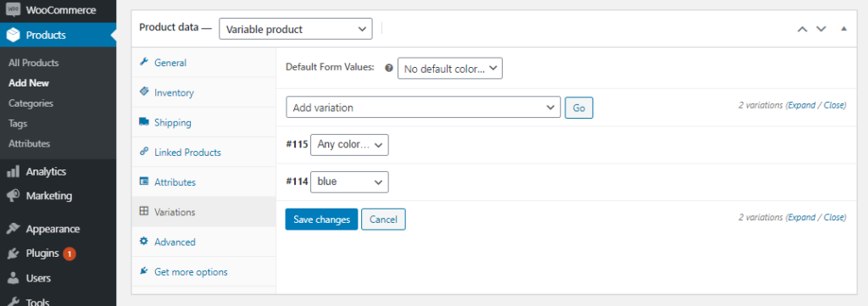Click the WooCommerce logo icon in sidebar
This screenshot has height=306, width=868.
tap(14, 9)
